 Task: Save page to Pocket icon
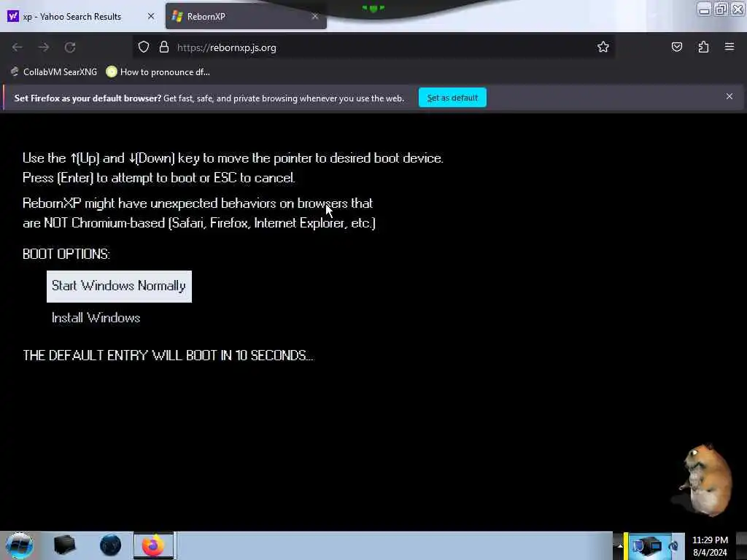(676, 47)
